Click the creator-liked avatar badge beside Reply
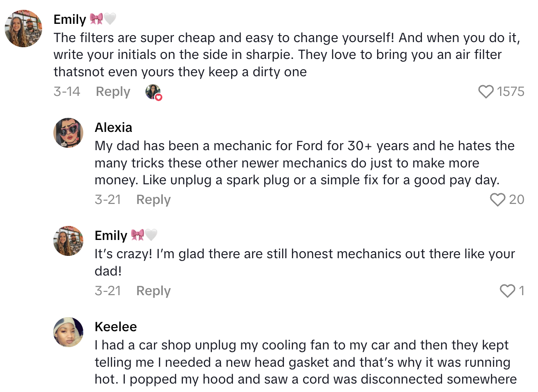Image resolution: width=538 pixels, height=392 pixels. pyautogui.click(x=153, y=92)
